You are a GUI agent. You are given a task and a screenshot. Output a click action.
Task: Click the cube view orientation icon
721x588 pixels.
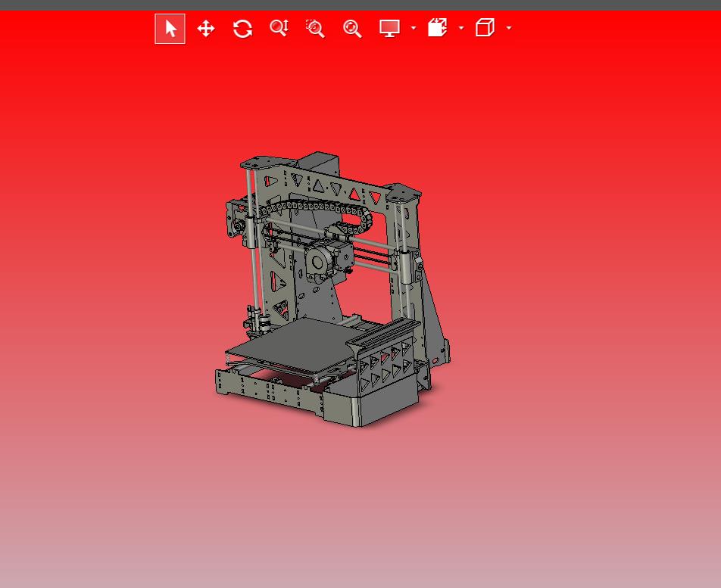pyautogui.click(x=485, y=27)
